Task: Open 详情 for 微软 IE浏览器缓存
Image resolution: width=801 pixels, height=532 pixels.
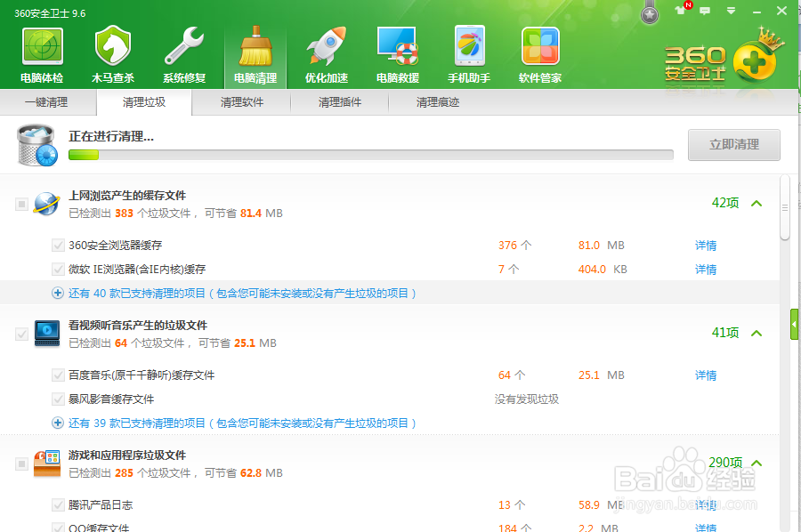Action: tap(706, 269)
